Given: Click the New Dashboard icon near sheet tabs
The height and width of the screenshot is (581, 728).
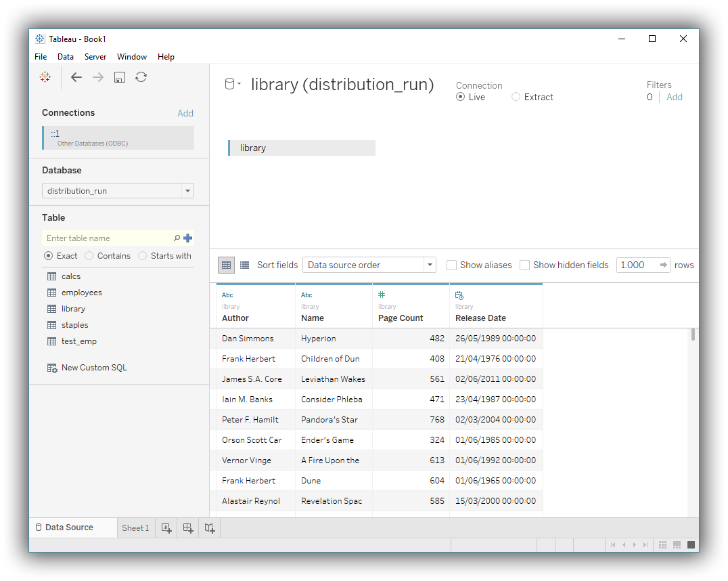Looking at the screenshot, I should [187, 528].
